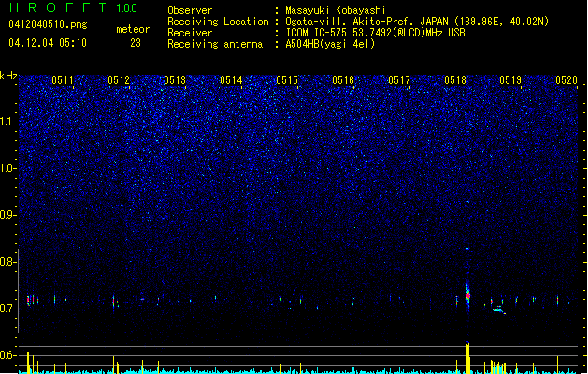
Task: Click the Observer label
Action: [x=190, y=10]
